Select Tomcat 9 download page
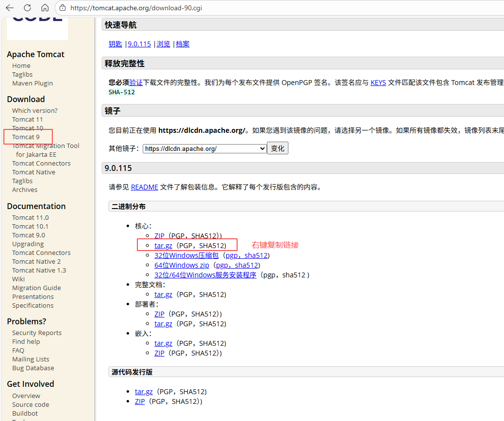Viewport: 504px width, 421px height. pos(26,137)
